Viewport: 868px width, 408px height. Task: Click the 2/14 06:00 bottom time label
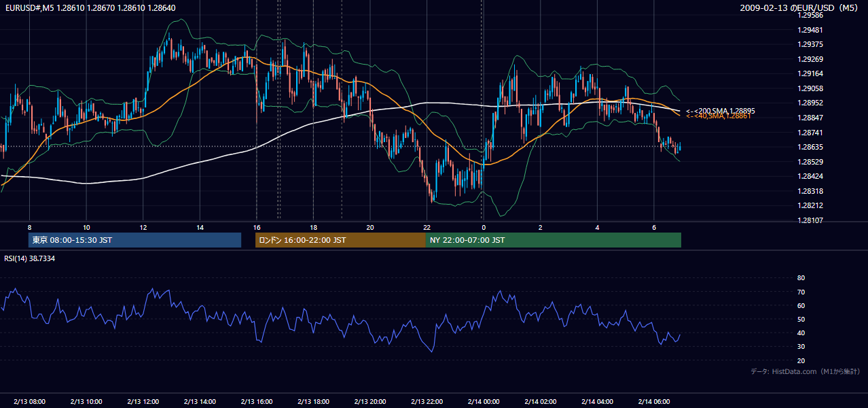(653, 402)
